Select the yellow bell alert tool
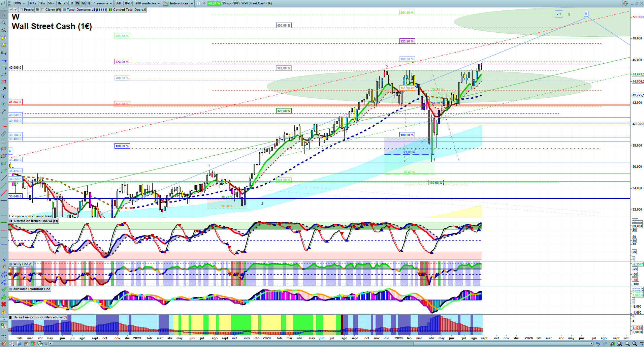Image resolution: width=644 pixels, height=347 pixels. click(4, 45)
